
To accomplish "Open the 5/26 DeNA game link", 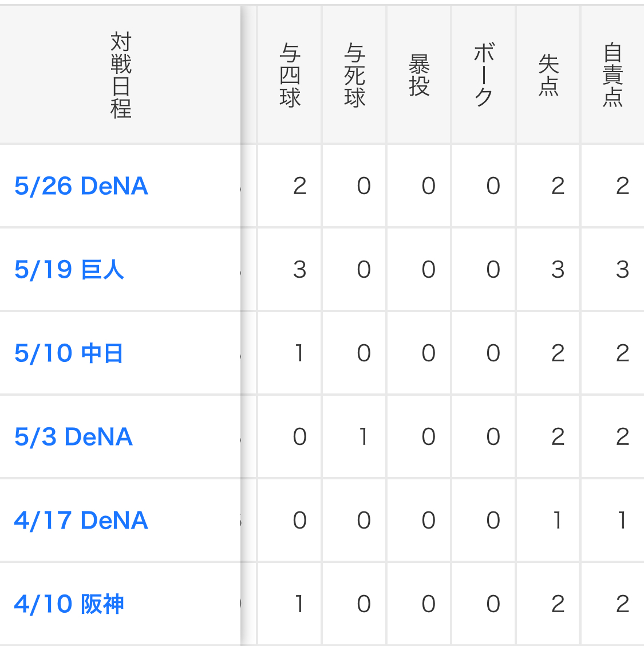I will (81, 186).
